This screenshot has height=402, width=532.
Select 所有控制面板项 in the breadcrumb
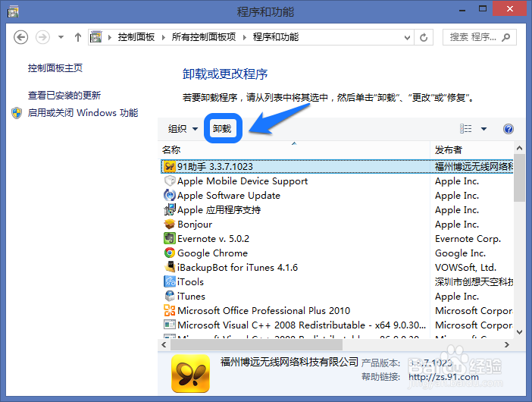point(204,37)
